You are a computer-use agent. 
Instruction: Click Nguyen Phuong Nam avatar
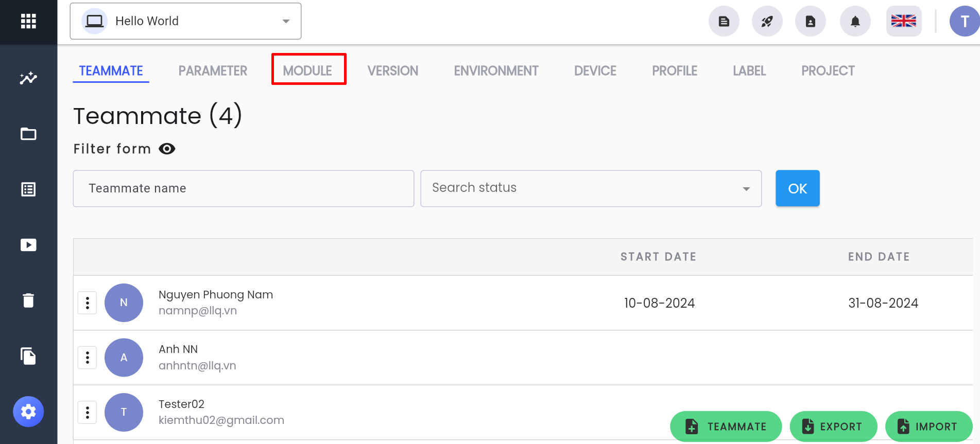(124, 303)
